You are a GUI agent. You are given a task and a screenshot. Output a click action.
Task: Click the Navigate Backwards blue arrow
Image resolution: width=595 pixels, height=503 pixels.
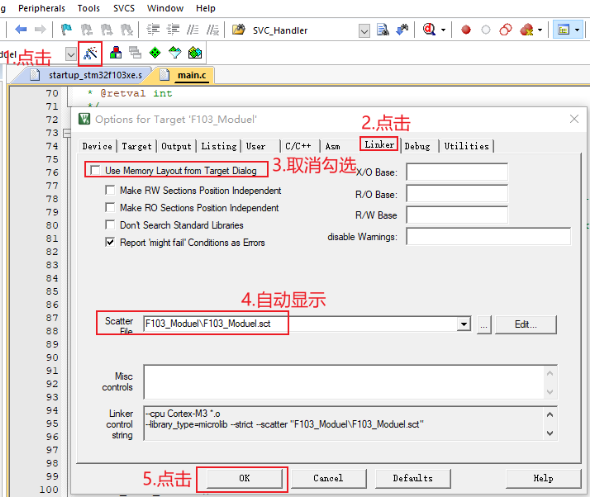pyautogui.click(x=21, y=29)
